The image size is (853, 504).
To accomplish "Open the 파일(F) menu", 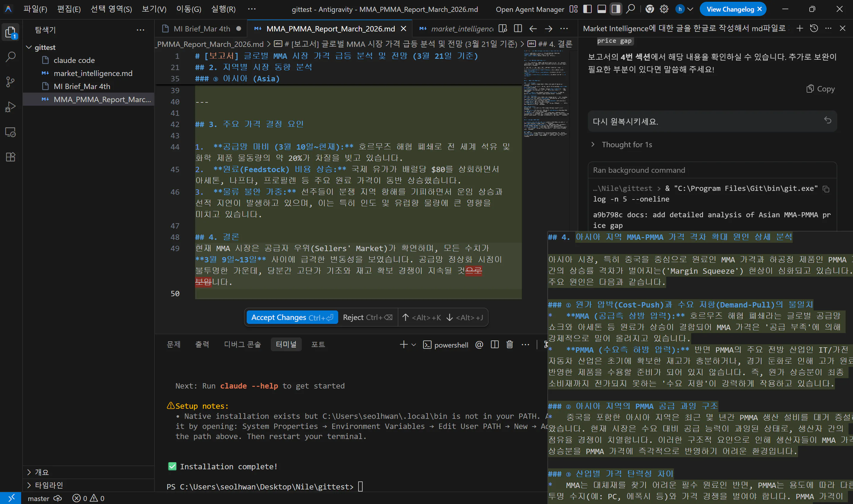I will point(35,9).
